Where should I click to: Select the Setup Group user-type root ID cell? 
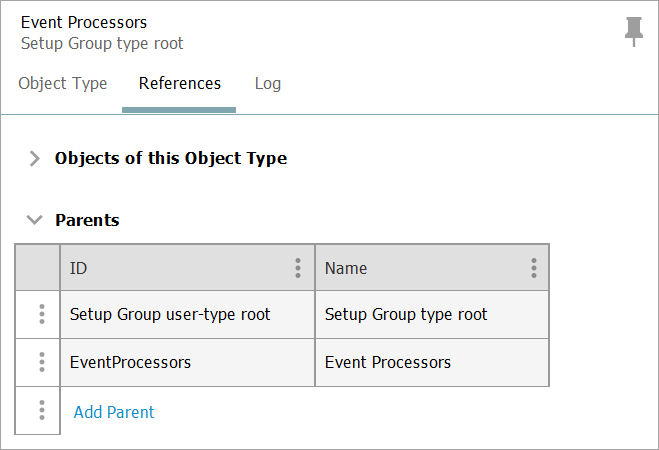170,314
